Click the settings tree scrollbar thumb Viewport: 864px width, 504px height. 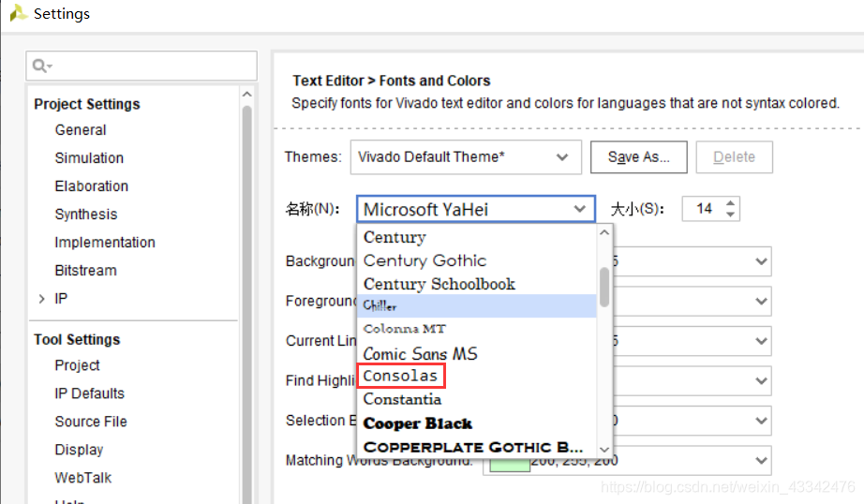click(246, 303)
